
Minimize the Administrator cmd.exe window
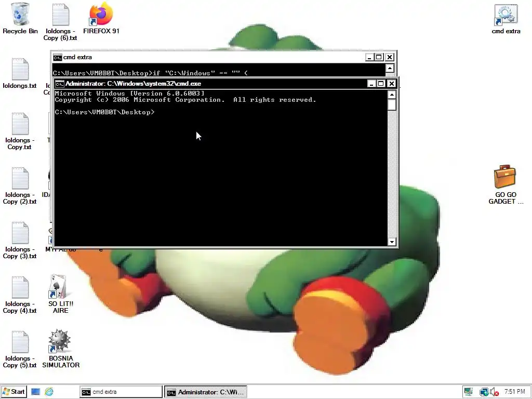(371, 84)
